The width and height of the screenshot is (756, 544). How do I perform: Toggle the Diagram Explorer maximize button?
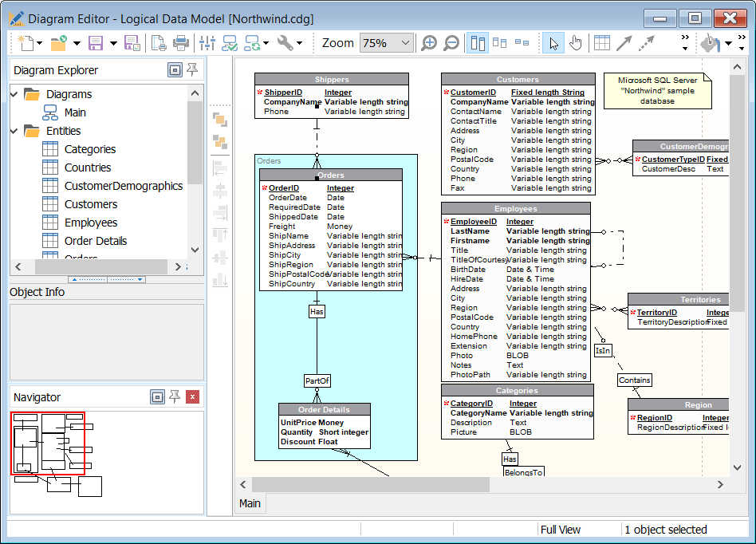click(175, 70)
